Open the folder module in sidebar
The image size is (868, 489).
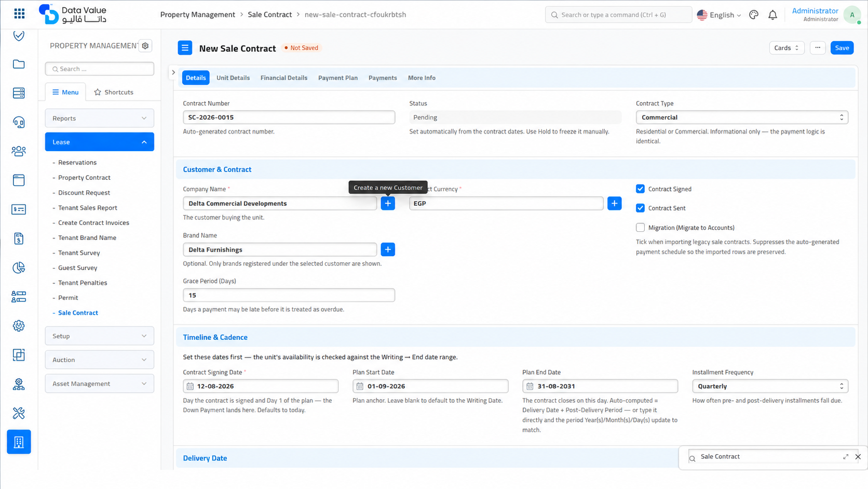point(19,64)
